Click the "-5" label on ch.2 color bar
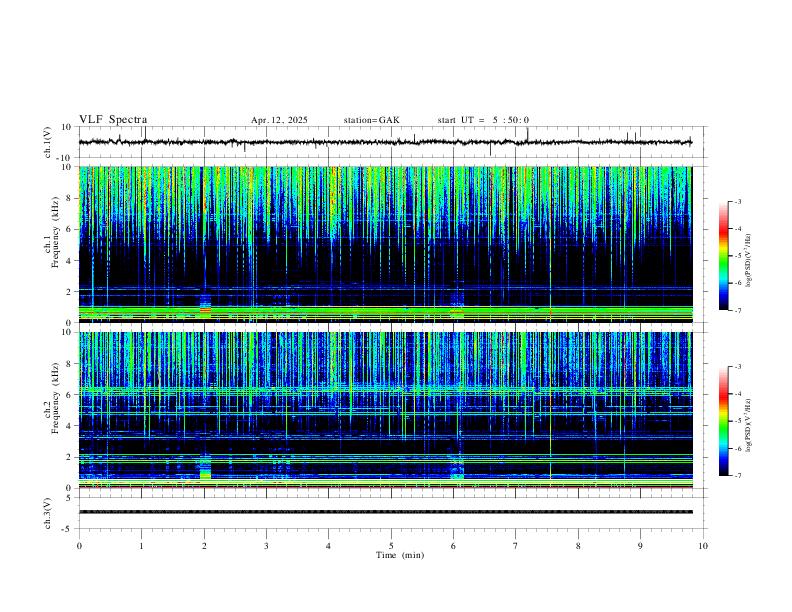792x612 pixels. (x=737, y=421)
